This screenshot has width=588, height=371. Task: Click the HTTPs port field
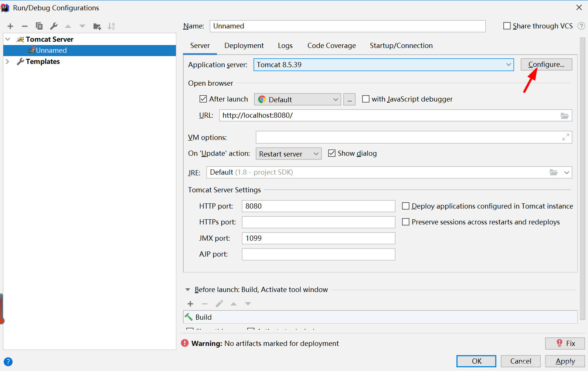point(319,222)
